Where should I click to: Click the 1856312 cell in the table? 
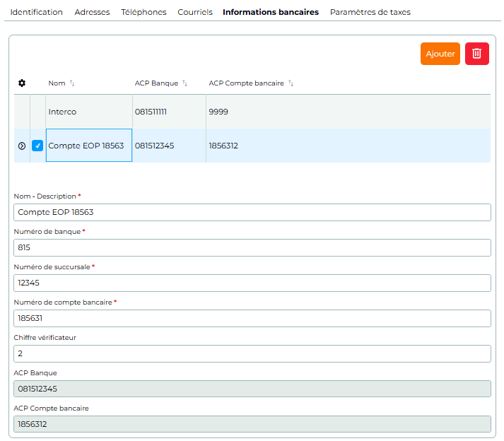point(348,146)
